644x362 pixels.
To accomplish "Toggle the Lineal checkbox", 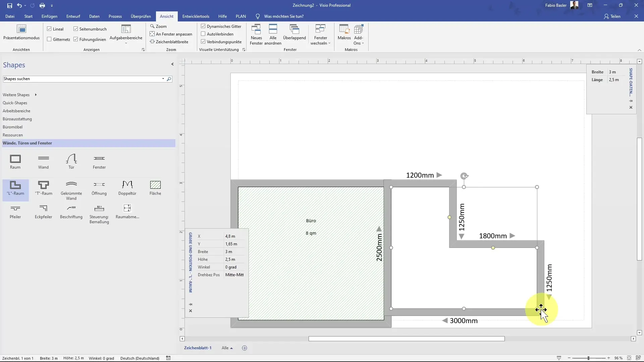I will [49, 29].
